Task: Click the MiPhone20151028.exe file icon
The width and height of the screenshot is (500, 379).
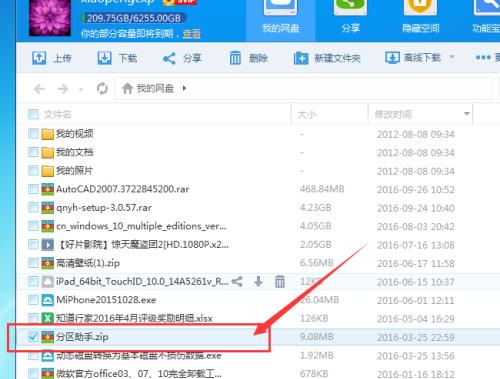Action: pos(47,300)
